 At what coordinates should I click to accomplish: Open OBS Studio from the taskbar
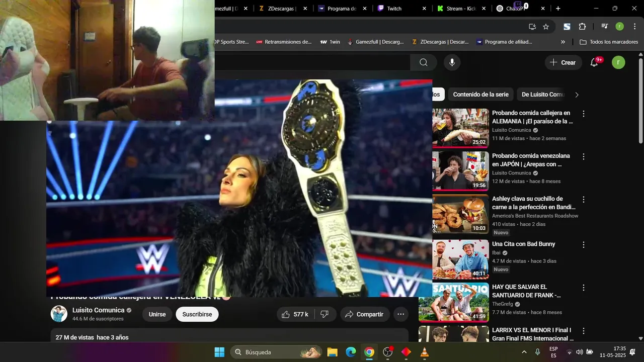tap(388, 352)
